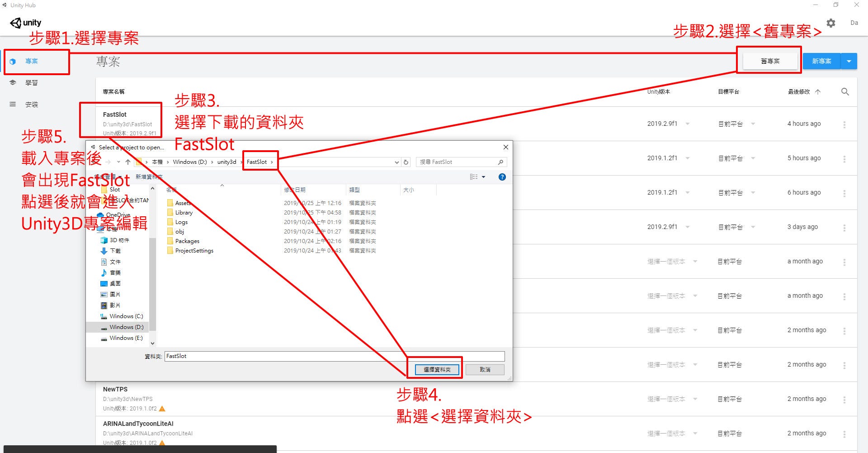Select 桌面 (Desktop) in navigation pane
Image resolution: width=868 pixels, height=453 pixels.
(x=115, y=283)
